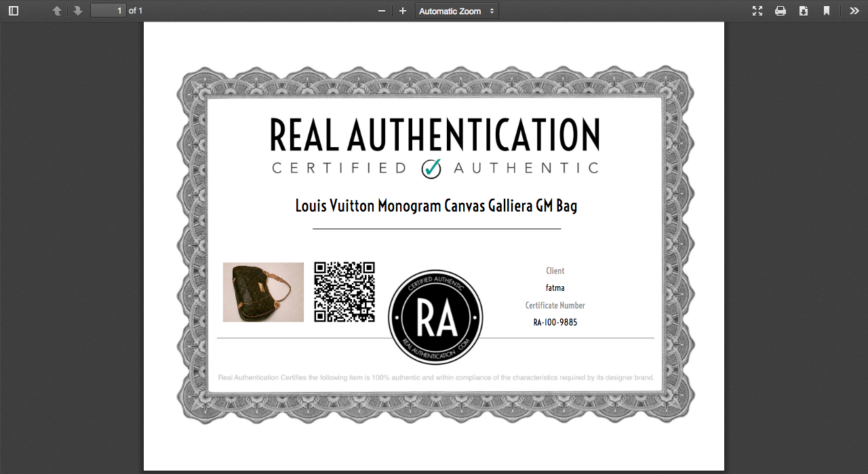Go to previous page arrow
The image size is (868, 474).
click(x=57, y=11)
